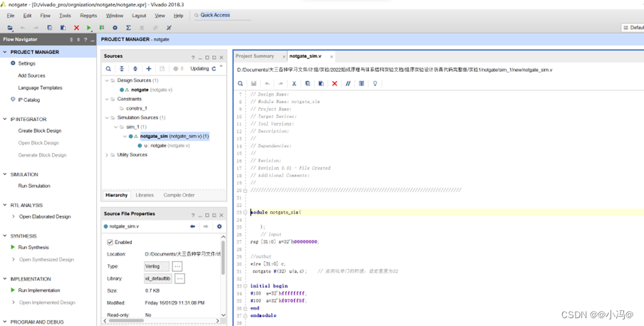Click Add Sources in Flow Navigator
The image size is (644, 326).
[31, 75]
